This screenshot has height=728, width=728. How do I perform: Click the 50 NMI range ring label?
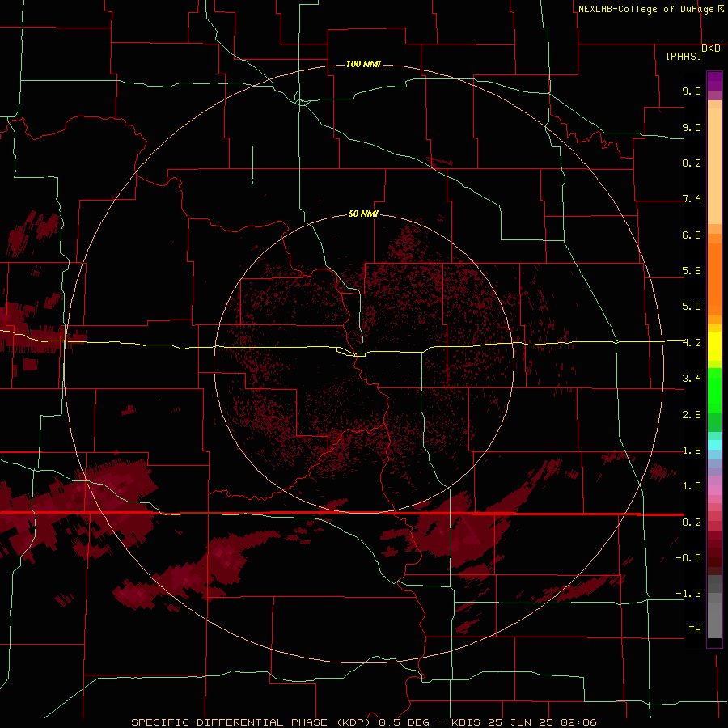pyautogui.click(x=363, y=214)
